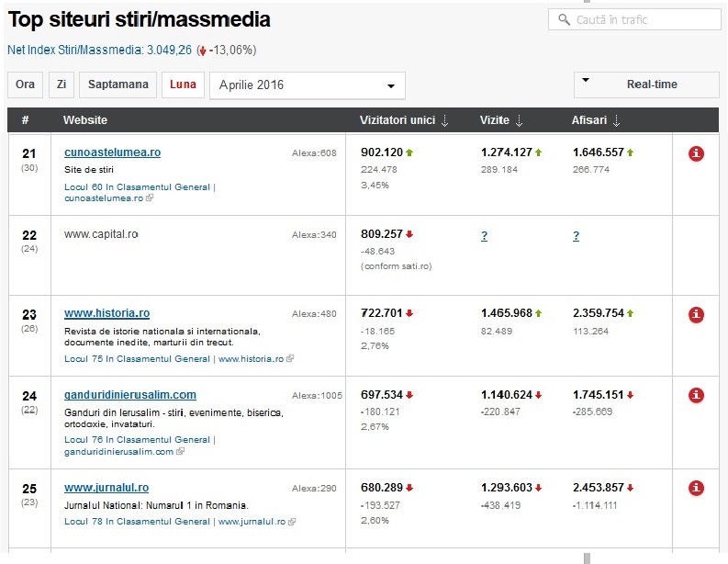Open info icon for ganduridinierusalim.com row
728x564 pixels.
point(696,395)
